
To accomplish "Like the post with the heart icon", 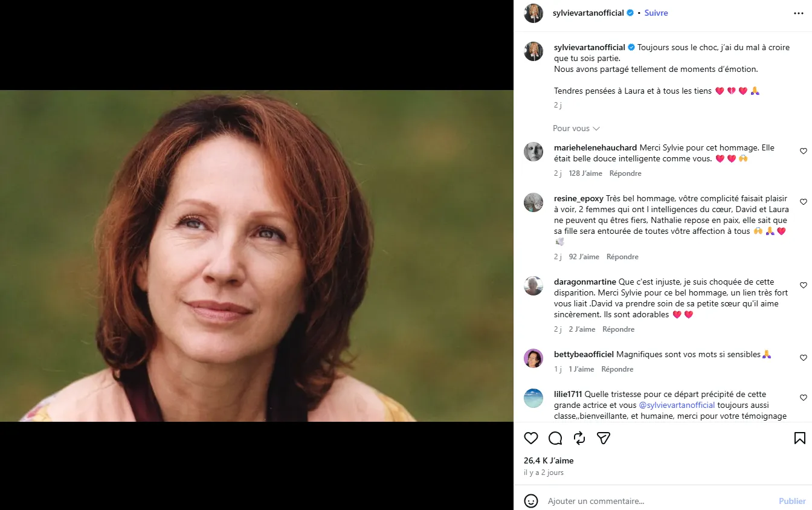I will tap(531, 437).
